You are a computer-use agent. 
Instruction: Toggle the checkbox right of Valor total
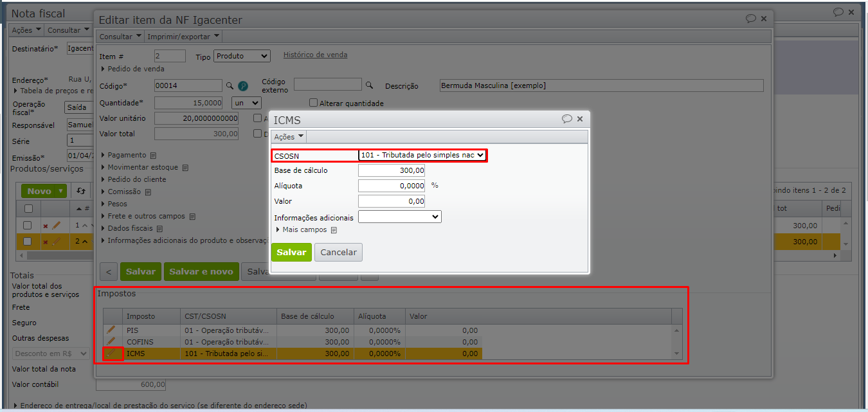[x=257, y=134]
